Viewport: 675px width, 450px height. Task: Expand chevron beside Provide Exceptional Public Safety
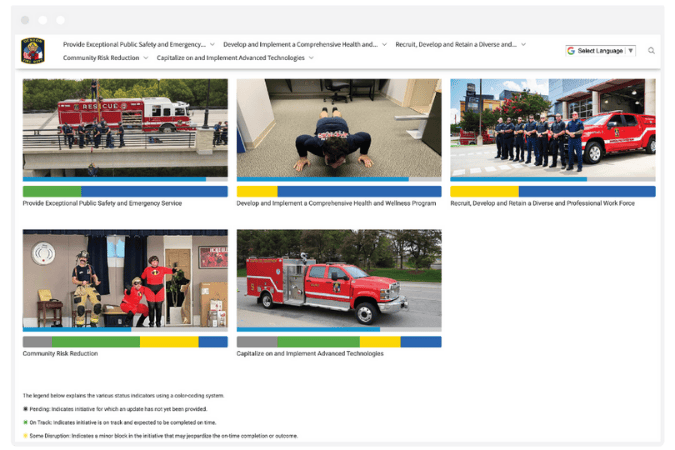(212, 44)
